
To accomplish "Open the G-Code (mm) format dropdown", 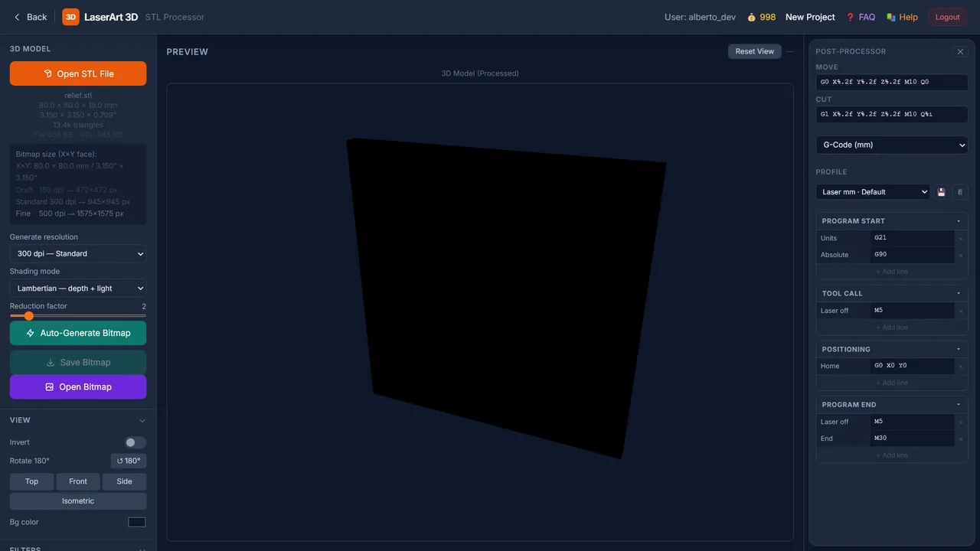I will point(892,145).
